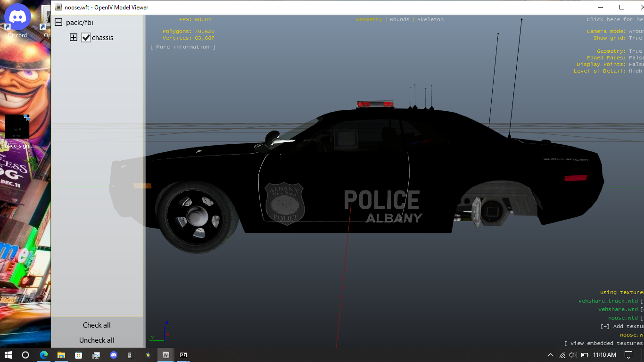Launch 7-Zip from the taskbar
Viewport: 644px width, 362px height.
(x=183, y=355)
